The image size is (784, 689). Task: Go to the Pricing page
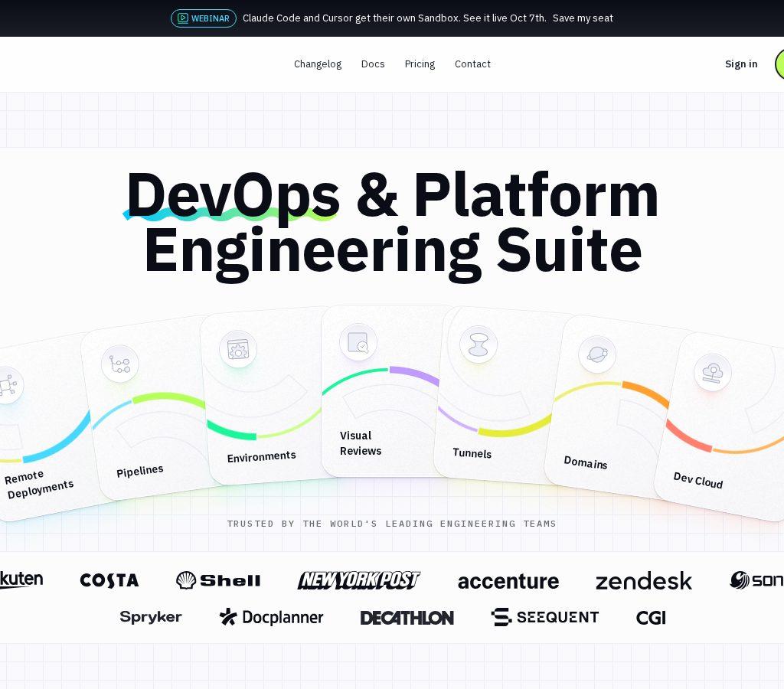[x=420, y=64]
